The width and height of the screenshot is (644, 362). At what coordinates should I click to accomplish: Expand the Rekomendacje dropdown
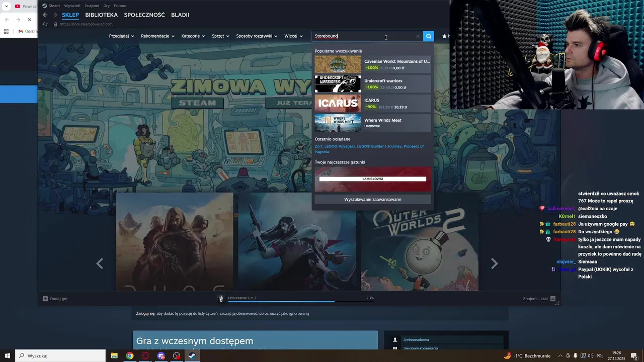tap(157, 36)
